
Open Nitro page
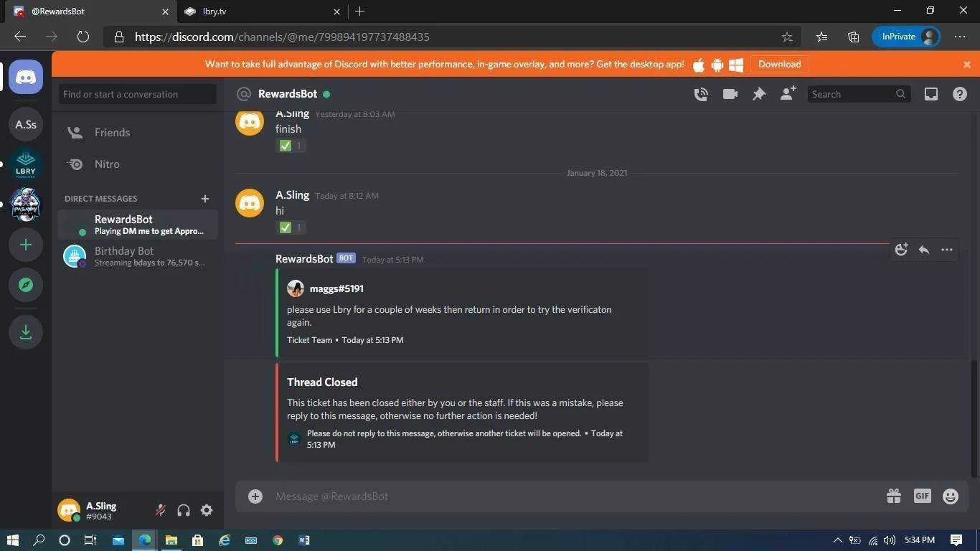(x=138, y=164)
